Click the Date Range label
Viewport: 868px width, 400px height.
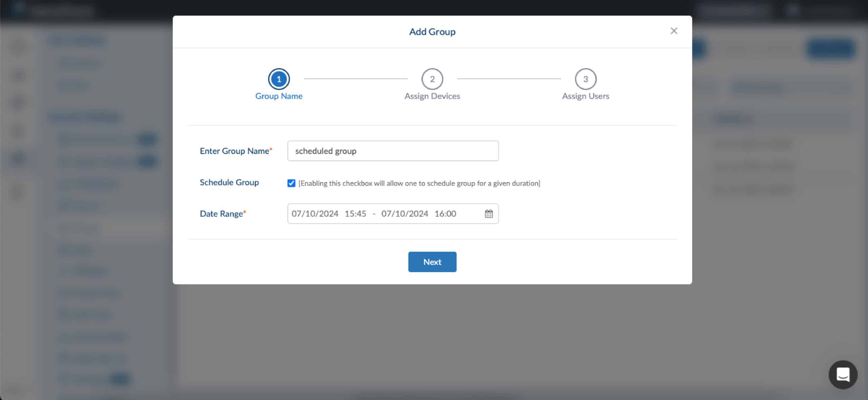223,214
